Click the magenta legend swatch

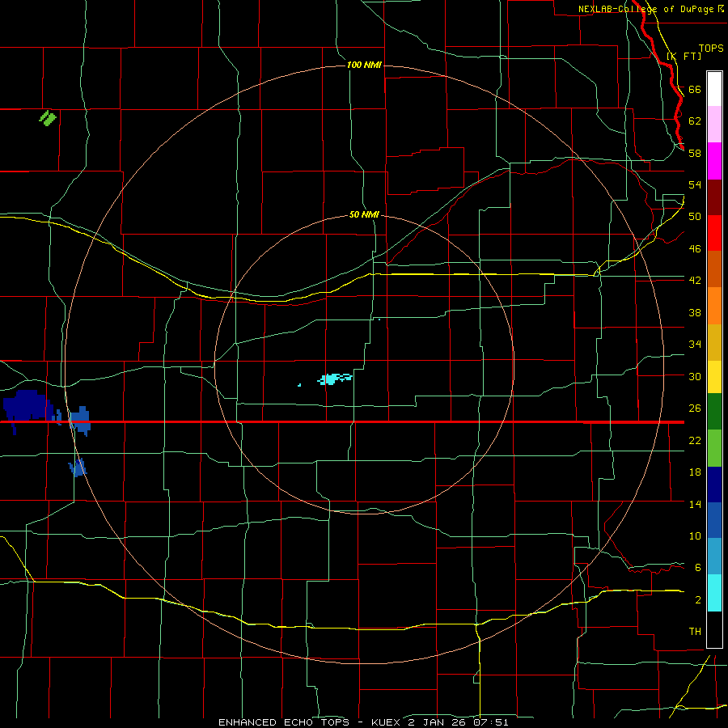coord(714,161)
